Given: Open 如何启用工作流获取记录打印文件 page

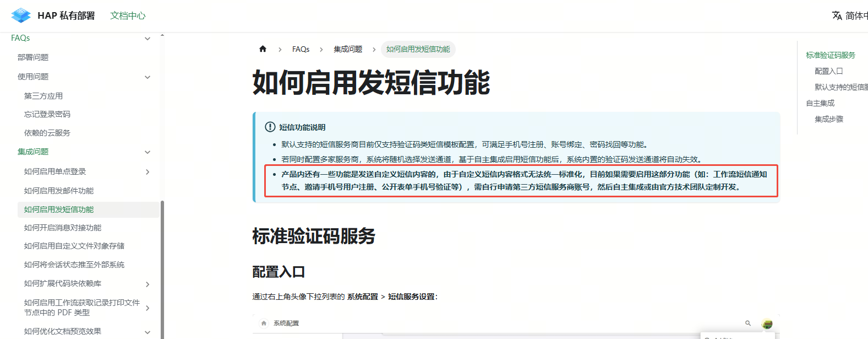Looking at the screenshot, I should [82, 308].
